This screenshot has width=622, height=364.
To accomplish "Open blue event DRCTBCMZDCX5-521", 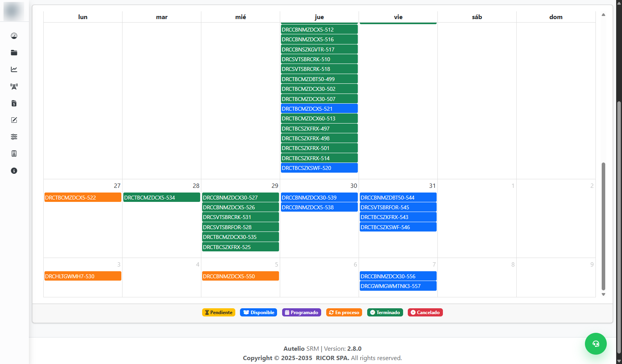I will (x=319, y=109).
